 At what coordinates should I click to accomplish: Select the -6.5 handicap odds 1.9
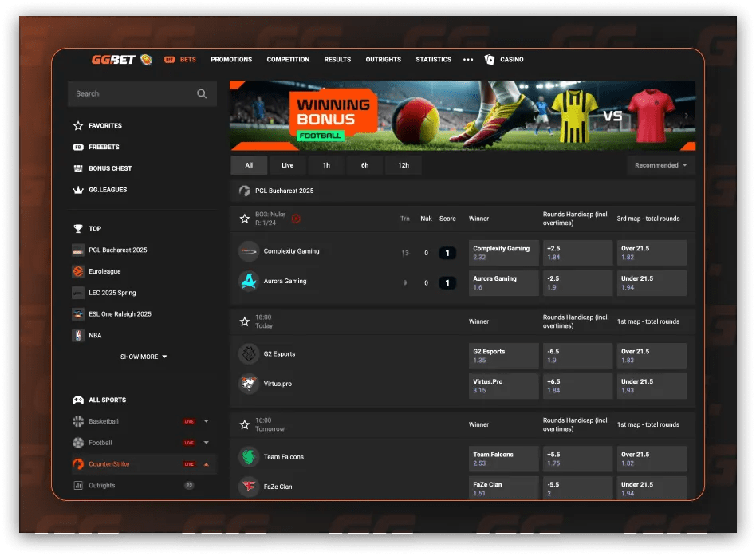pyautogui.click(x=577, y=356)
